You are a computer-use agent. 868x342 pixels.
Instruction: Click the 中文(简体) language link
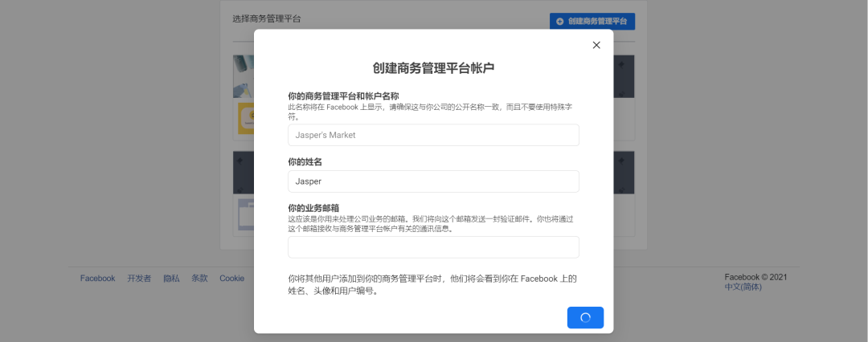point(743,287)
